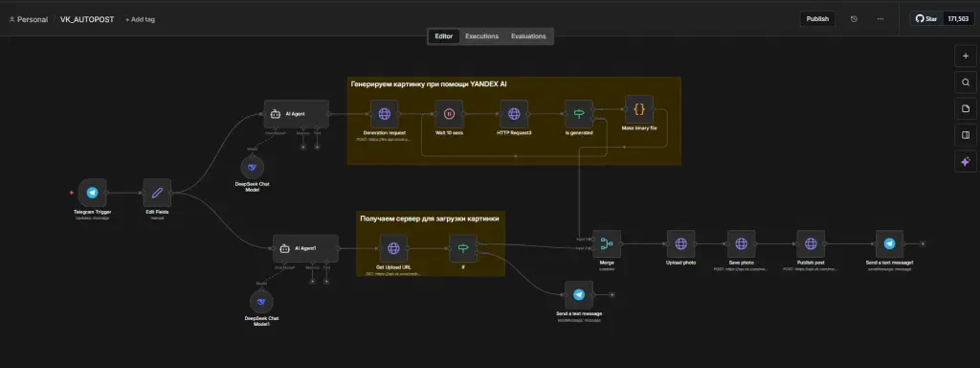The width and height of the screenshot is (980, 368).
Task: Select the If node after Get Upload URL
Action: coord(463,248)
